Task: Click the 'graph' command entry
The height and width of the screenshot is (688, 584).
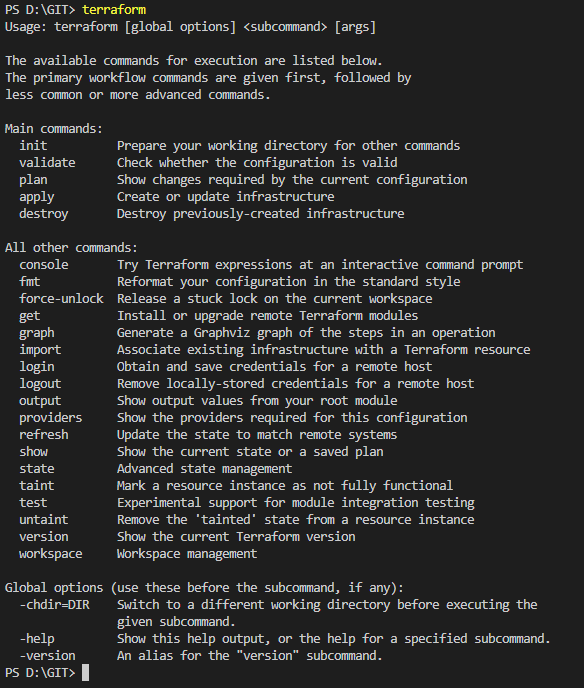Action: [36, 333]
